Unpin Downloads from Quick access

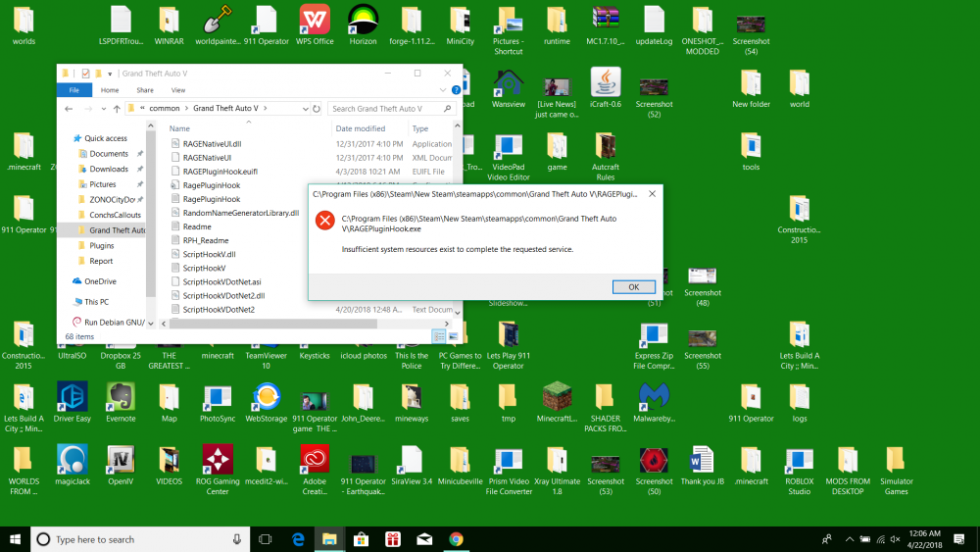click(x=140, y=169)
